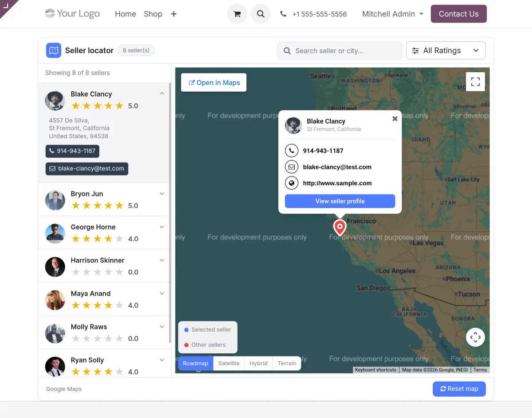
Task: Click the 8 seller(s) count badge
Action: pyautogui.click(x=136, y=51)
